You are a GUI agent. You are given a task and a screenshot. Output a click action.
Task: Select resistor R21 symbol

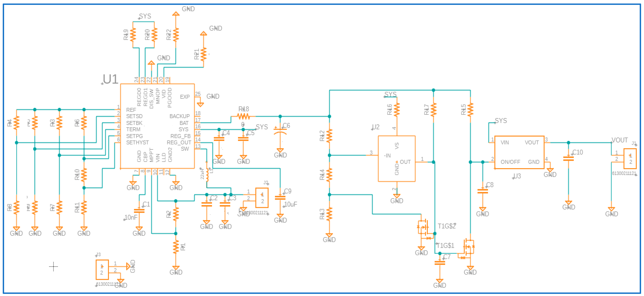[203, 54]
